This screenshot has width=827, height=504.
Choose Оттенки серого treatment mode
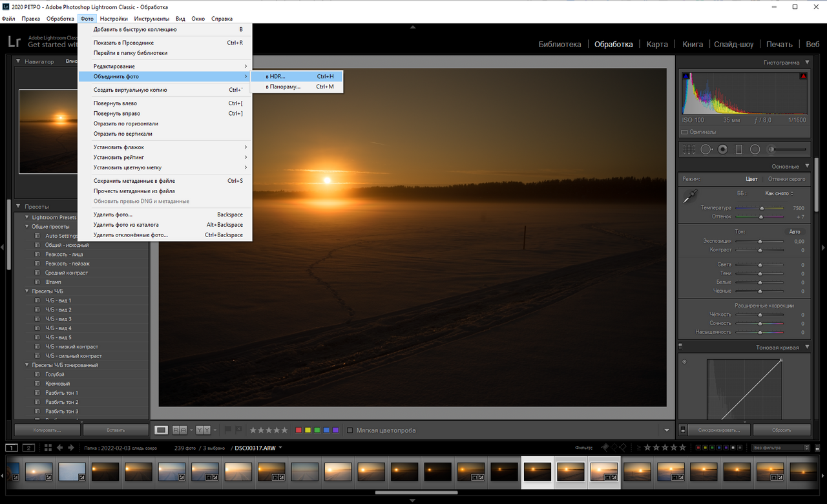click(786, 179)
